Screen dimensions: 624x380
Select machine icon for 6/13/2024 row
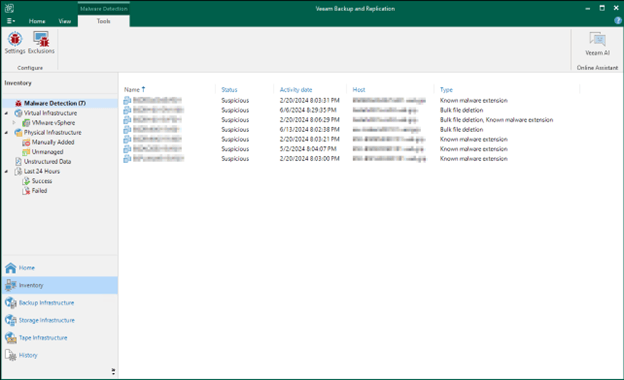click(127, 129)
